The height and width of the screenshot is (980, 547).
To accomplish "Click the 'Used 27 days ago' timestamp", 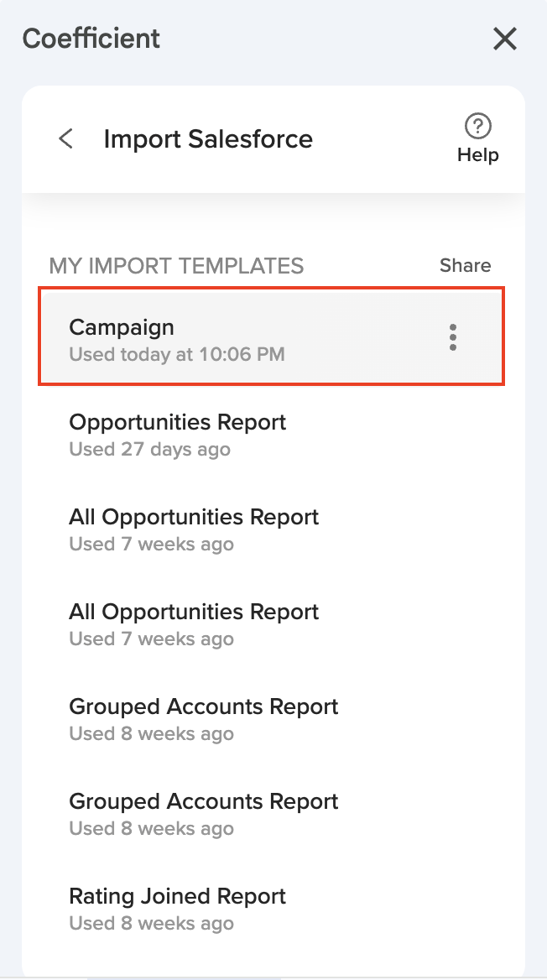I will coord(149,450).
